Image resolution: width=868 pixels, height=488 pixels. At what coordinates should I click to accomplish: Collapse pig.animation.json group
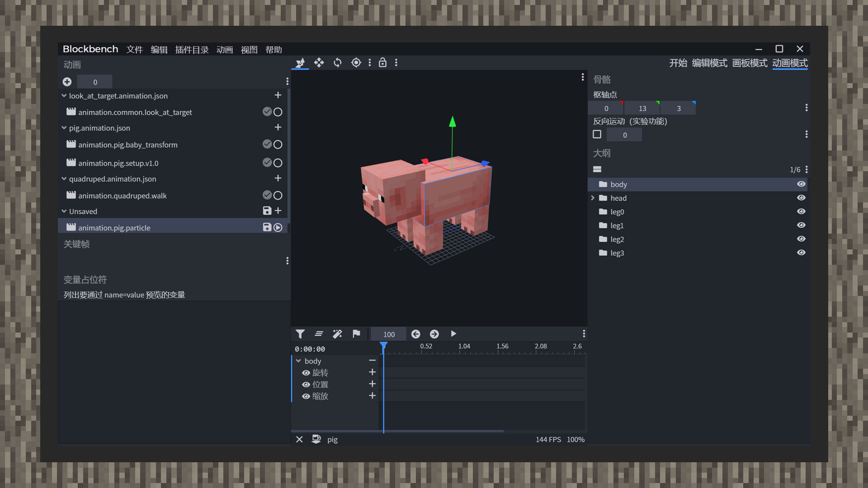click(x=64, y=128)
